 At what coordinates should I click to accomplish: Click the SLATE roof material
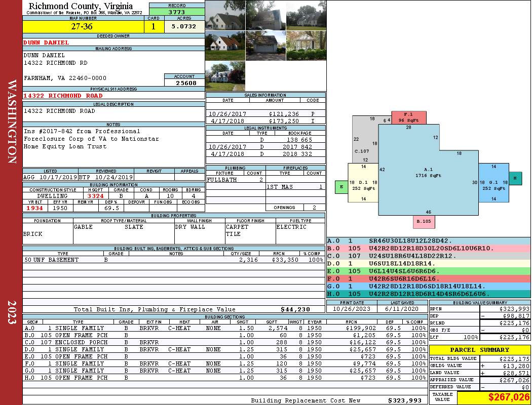(134, 227)
